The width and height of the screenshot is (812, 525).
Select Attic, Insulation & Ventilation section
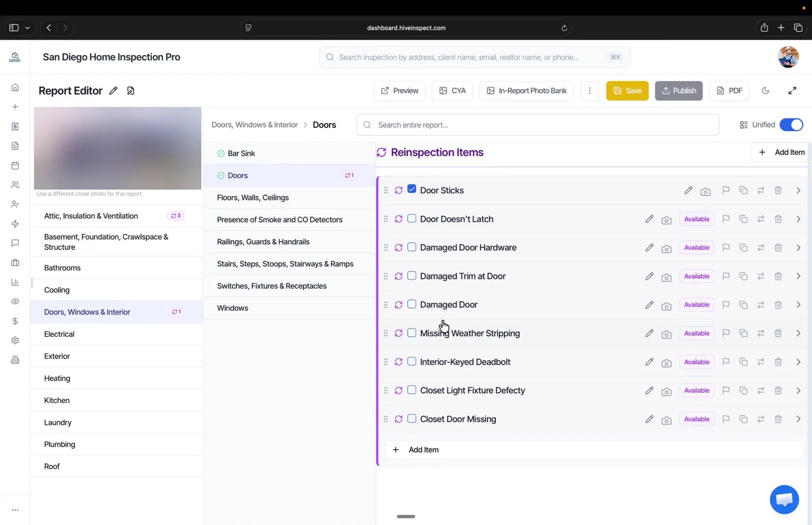(x=116, y=216)
